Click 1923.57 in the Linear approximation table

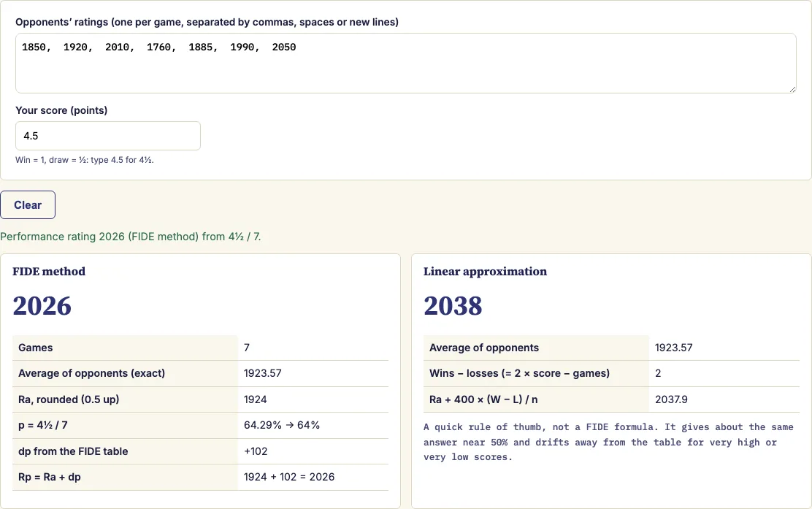[673, 348]
